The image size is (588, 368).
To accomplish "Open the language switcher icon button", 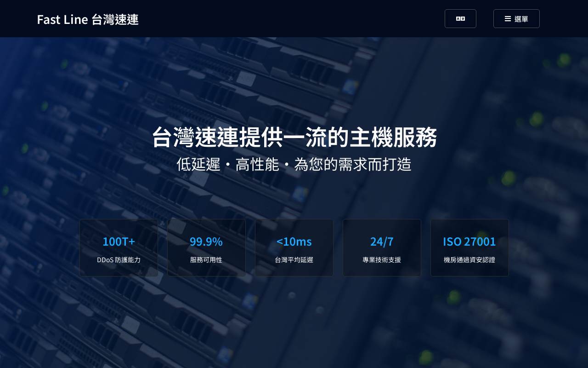I will click(460, 19).
